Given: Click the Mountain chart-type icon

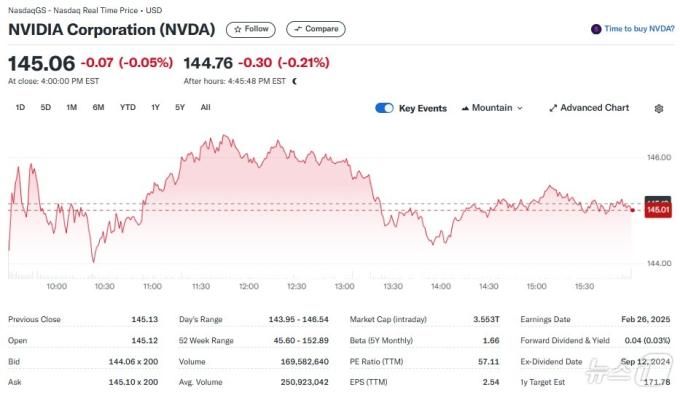Looking at the screenshot, I should point(465,108).
